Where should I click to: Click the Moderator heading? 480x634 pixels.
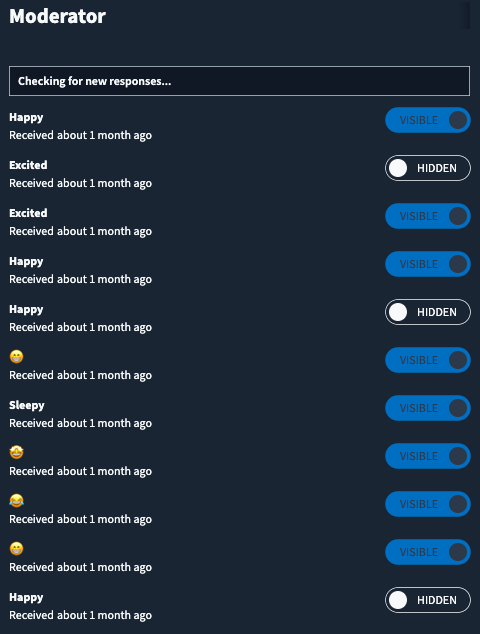tap(57, 16)
